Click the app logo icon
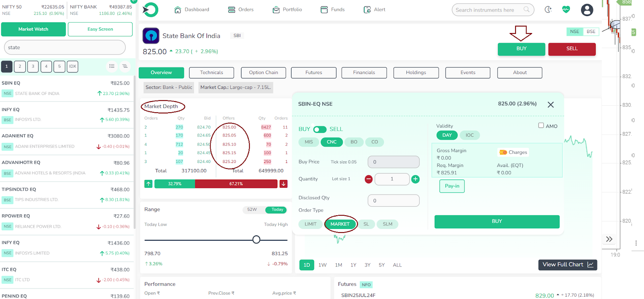This screenshot has height=299, width=644. click(151, 10)
